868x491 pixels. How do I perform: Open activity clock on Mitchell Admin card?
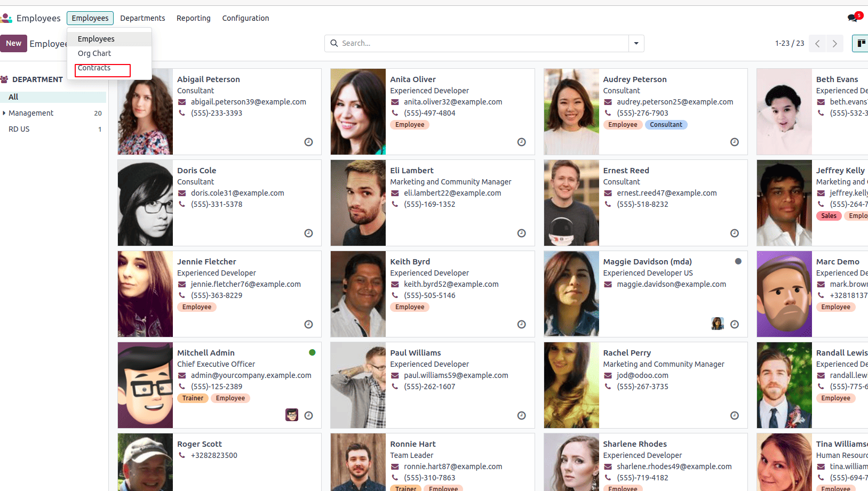[x=308, y=415]
